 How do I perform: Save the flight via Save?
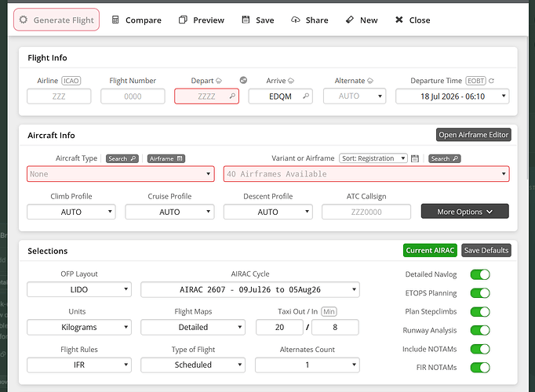(x=258, y=20)
